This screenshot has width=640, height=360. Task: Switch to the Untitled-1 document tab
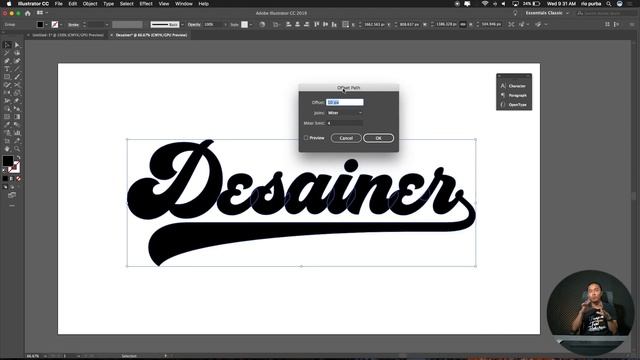coord(68,35)
